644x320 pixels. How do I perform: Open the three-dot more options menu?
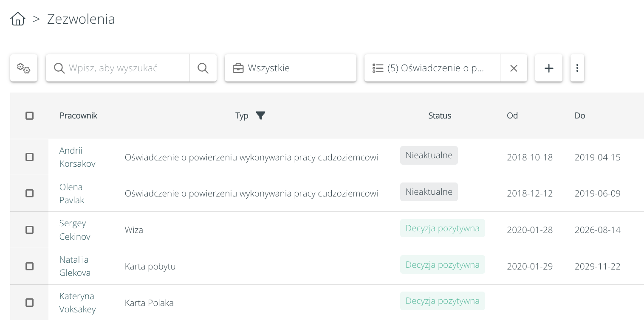pos(577,68)
